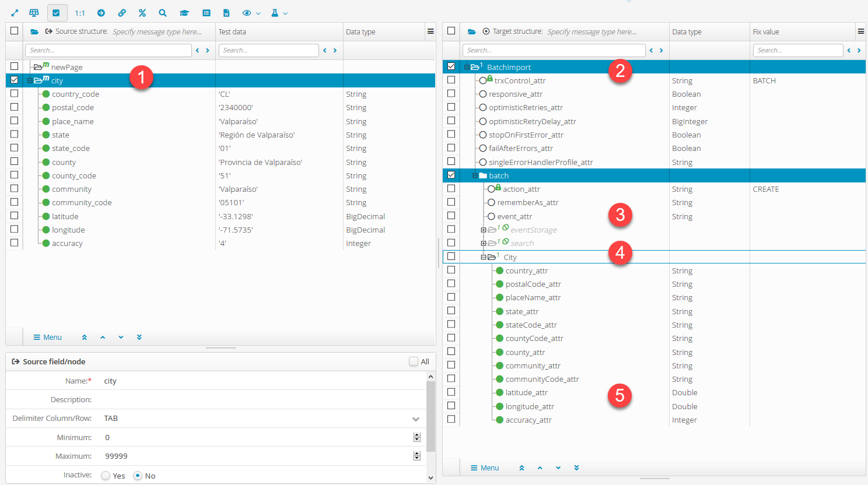Click the monitor grid icon in toolbar
Viewport: 868px width, 485px height.
34,13
